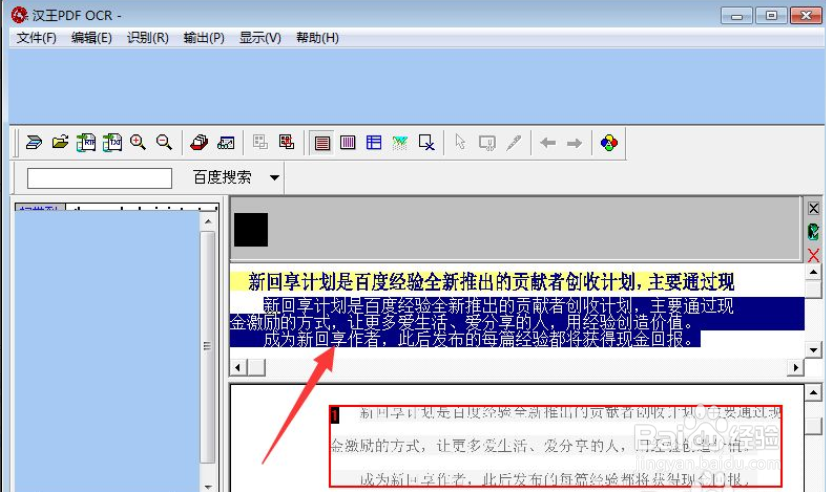This screenshot has height=492, width=826.
Task: Click the black square thumbnail
Action: 251,230
